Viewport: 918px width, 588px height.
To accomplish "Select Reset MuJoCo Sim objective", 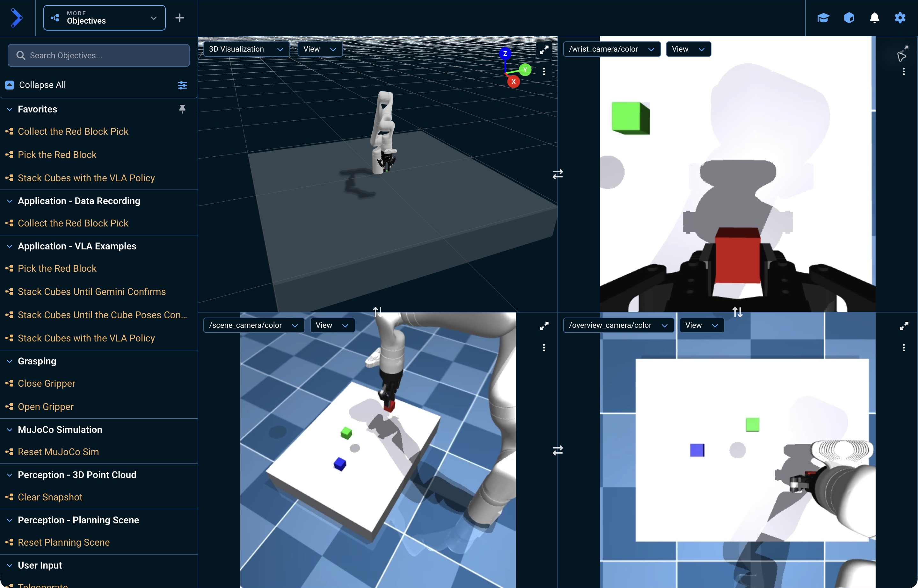I will (x=58, y=452).
